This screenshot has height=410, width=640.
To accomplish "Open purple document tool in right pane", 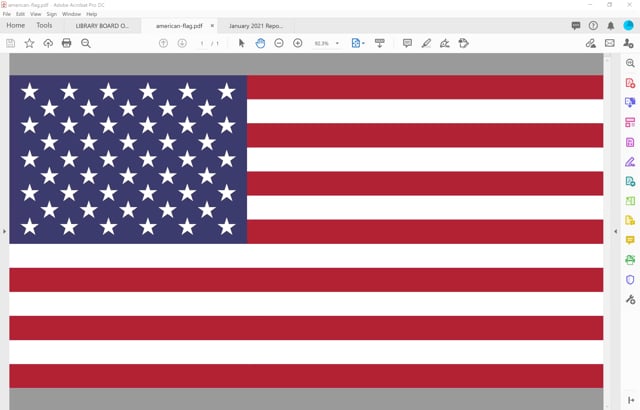I will pos(630,142).
